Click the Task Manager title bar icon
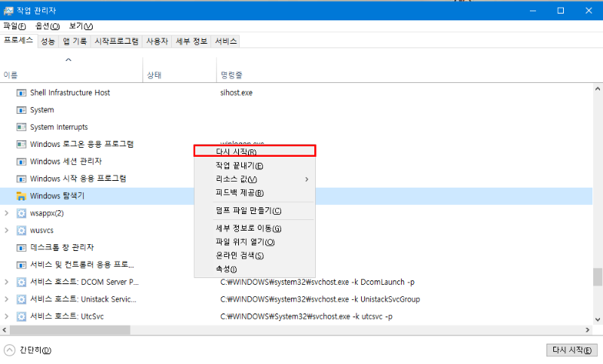603x364 pixels. click(8, 11)
